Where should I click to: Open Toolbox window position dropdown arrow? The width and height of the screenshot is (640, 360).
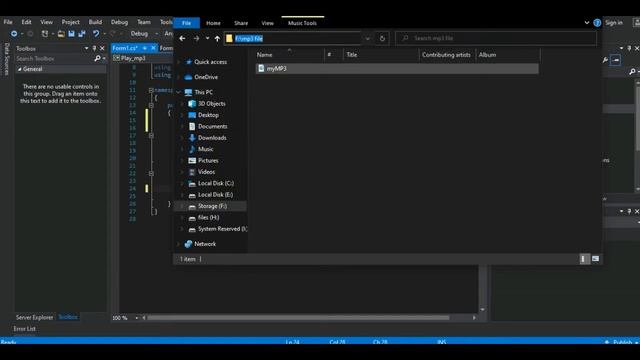(86, 49)
